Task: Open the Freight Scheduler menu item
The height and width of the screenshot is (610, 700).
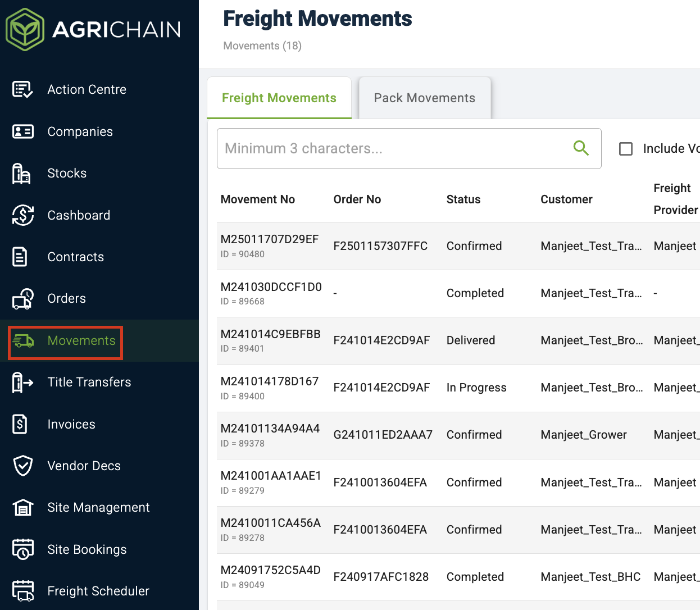Action: (x=98, y=591)
